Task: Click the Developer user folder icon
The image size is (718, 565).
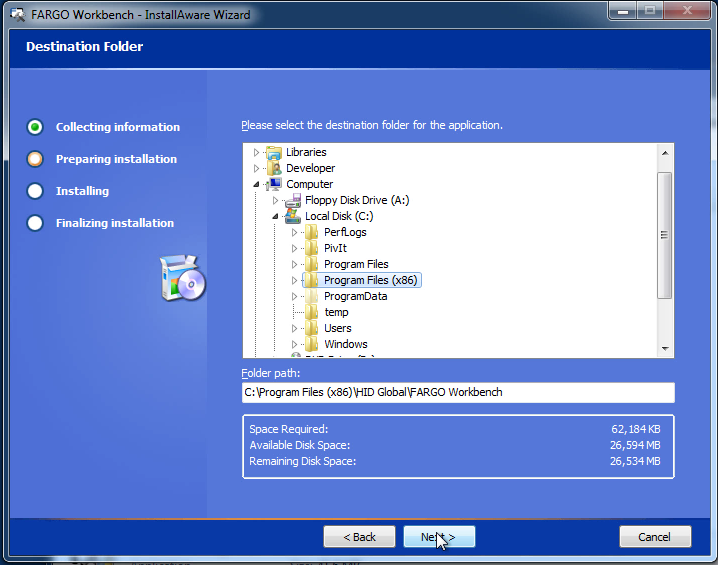Action: coord(274,168)
